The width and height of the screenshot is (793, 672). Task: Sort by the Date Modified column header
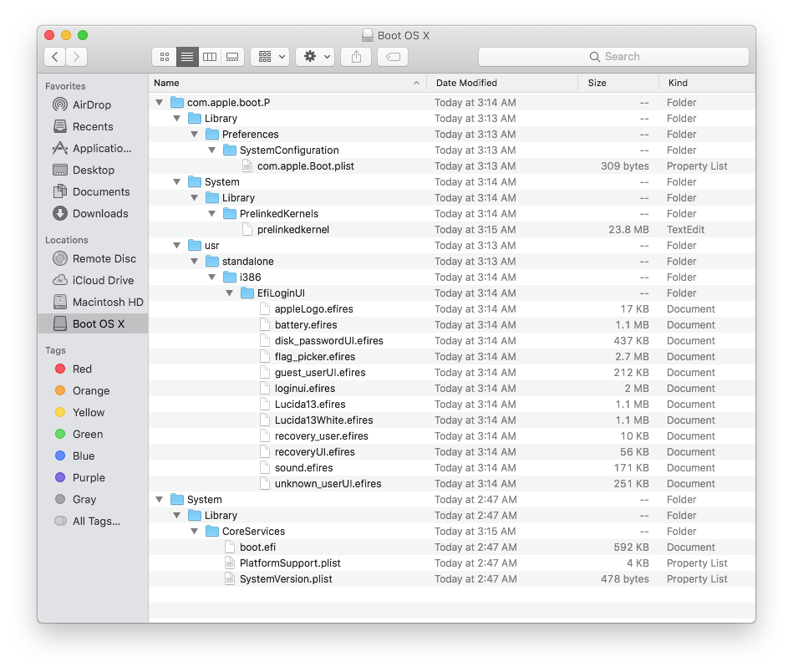coord(502,83)
